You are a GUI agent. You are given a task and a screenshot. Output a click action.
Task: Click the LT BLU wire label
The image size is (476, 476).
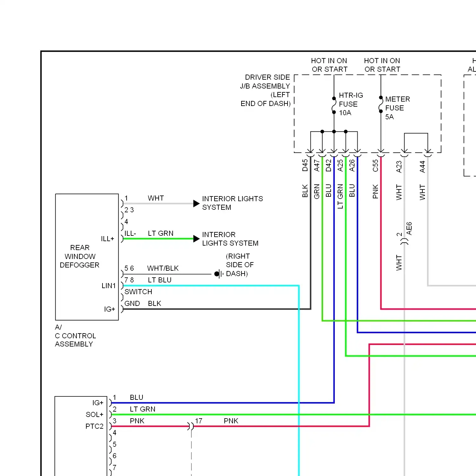[x=160, y=280]
